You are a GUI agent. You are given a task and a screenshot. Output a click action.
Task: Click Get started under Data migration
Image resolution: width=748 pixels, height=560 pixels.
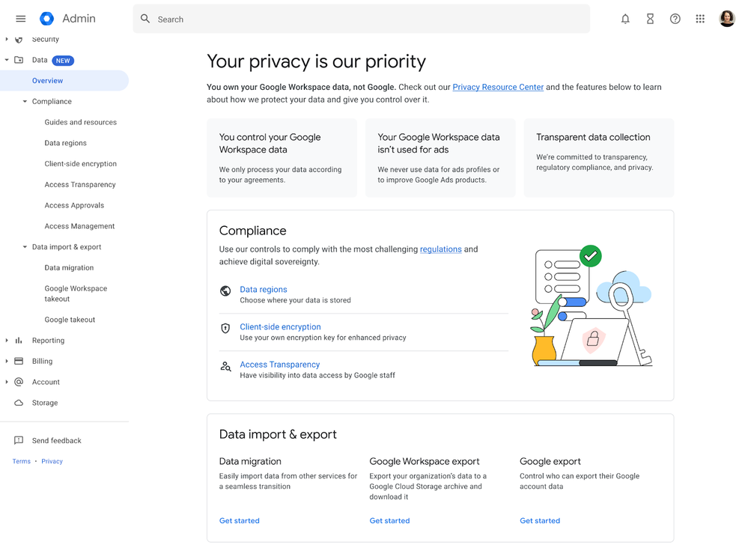click(239, 520)
